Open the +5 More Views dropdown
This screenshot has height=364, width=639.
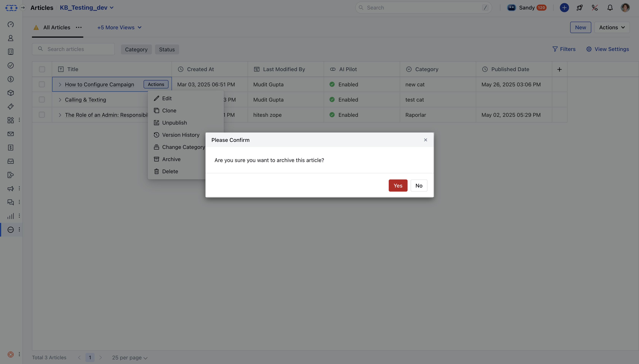coord(119,28)
